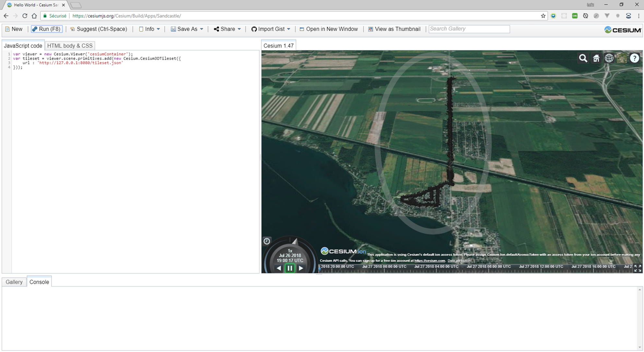Switch to the Gallery tab

point(14,282)
